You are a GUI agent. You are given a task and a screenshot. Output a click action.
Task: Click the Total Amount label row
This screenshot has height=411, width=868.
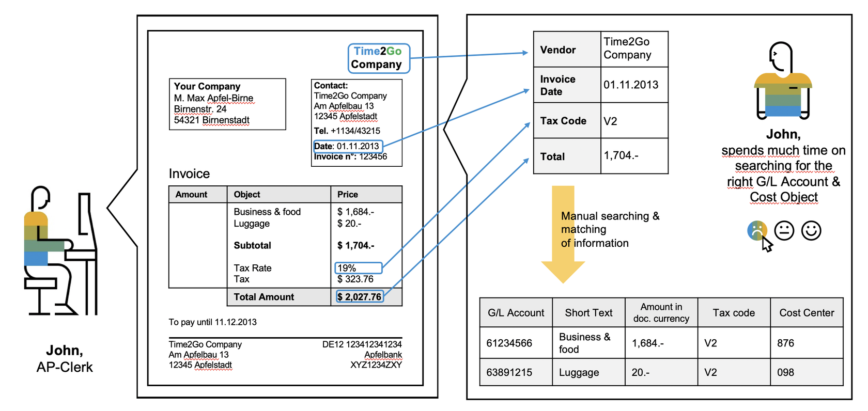pyautogui.click(x=279, y=297)
